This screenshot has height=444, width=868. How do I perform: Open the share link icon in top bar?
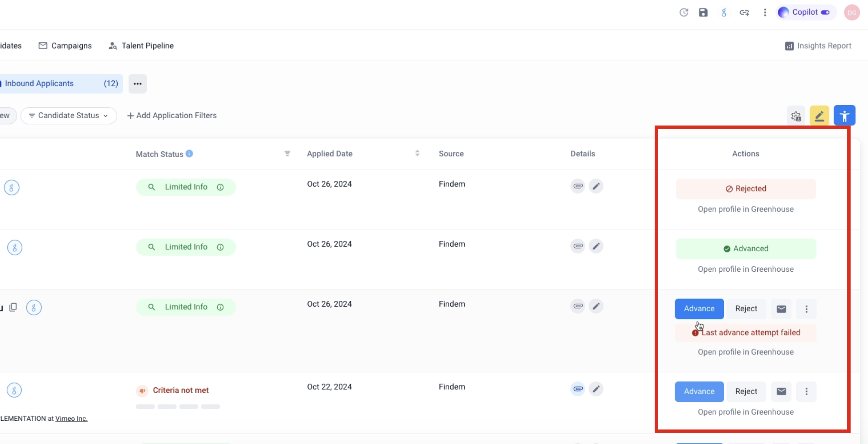[x=744, y=13]
